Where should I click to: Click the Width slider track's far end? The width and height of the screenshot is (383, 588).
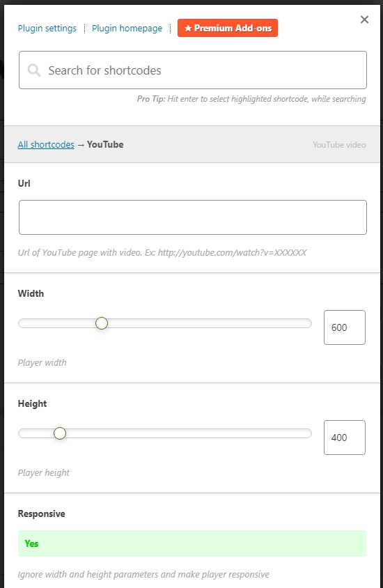click(307, 323)
